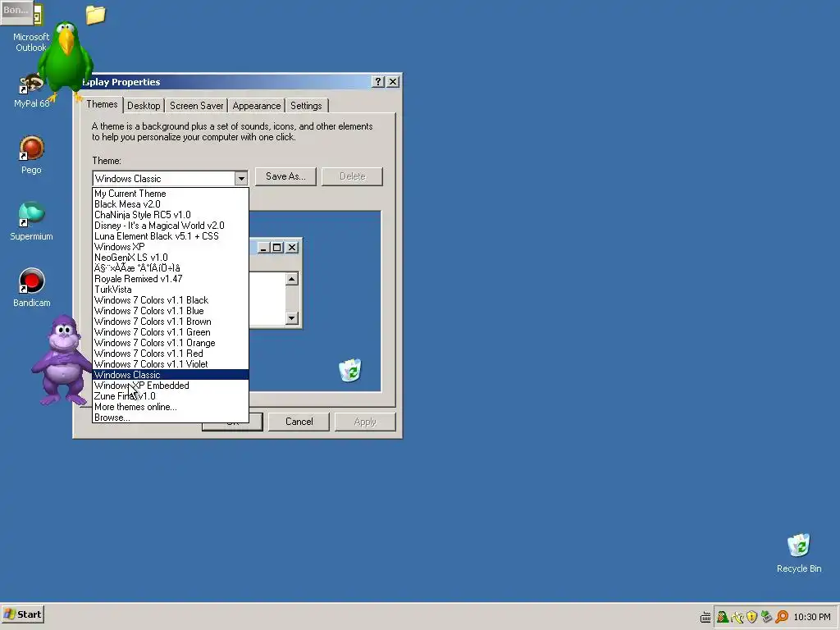Viewport: 840px width, 630px height.
Task: Click the banana tray icon
Action: 737,617
